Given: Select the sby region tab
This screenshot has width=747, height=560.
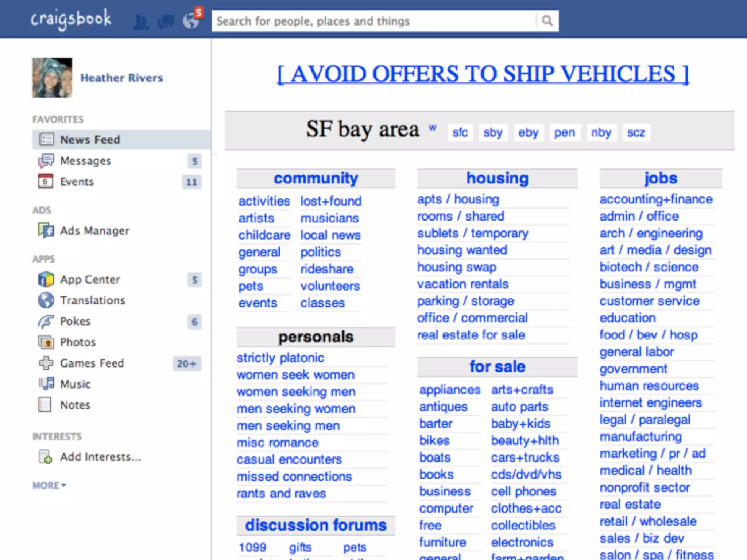Looking at the screenshot, I should pyautogui.click(x=493, y=132).
